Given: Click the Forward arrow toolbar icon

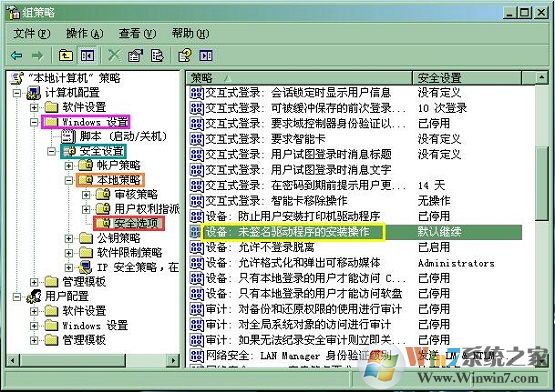Looking at the screenshot, I should 37,56.
